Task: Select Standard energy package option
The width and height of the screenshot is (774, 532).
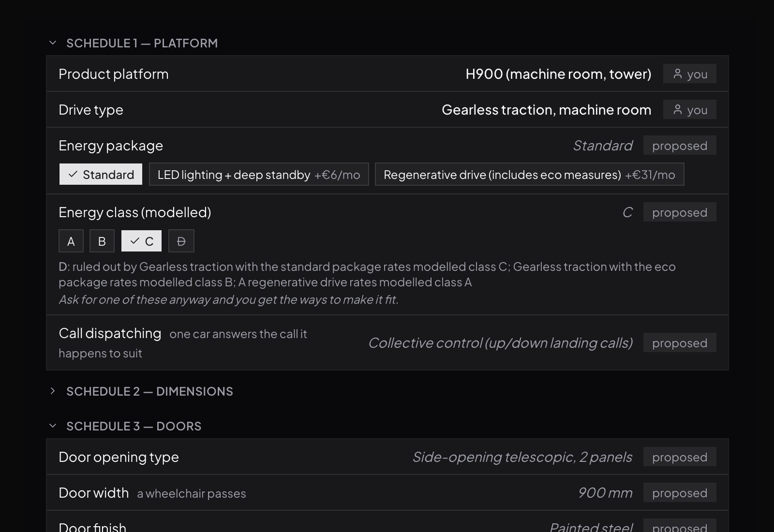Action: pos(101,174)
